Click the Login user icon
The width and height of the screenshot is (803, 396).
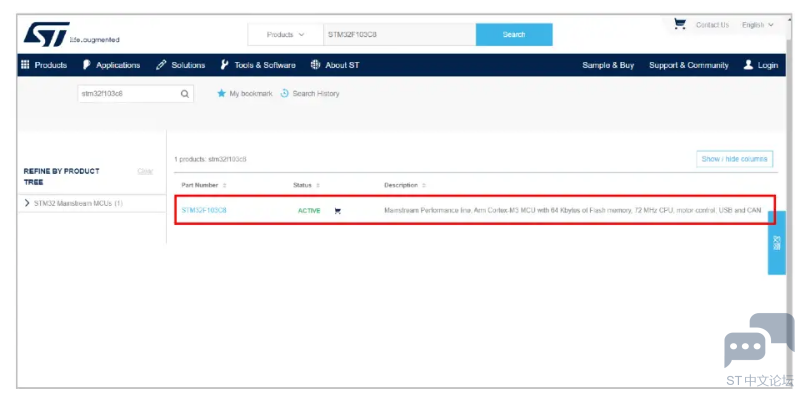[748, 65]
